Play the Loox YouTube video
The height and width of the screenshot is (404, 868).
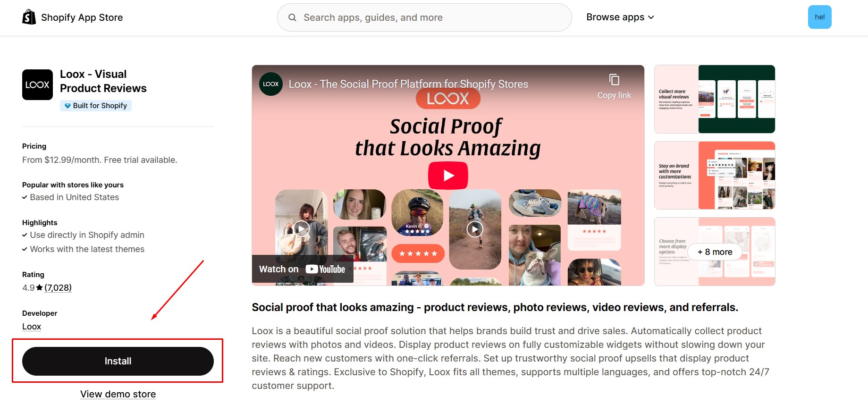[x=447, y=176]
